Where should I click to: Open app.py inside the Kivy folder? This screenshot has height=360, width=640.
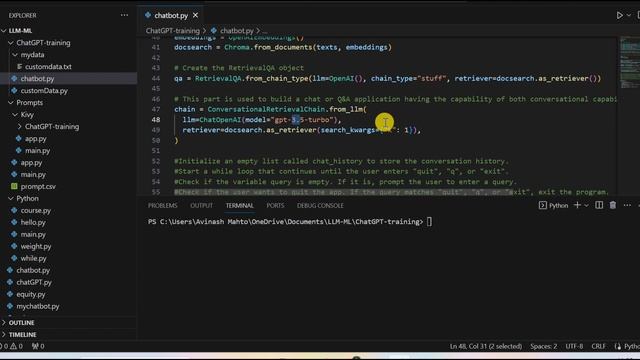pyautogui.click(x=36, y=139)
